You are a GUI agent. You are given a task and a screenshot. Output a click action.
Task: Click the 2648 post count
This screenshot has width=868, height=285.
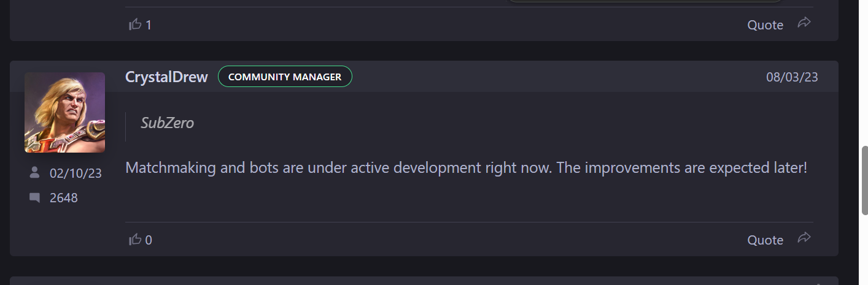64,198
